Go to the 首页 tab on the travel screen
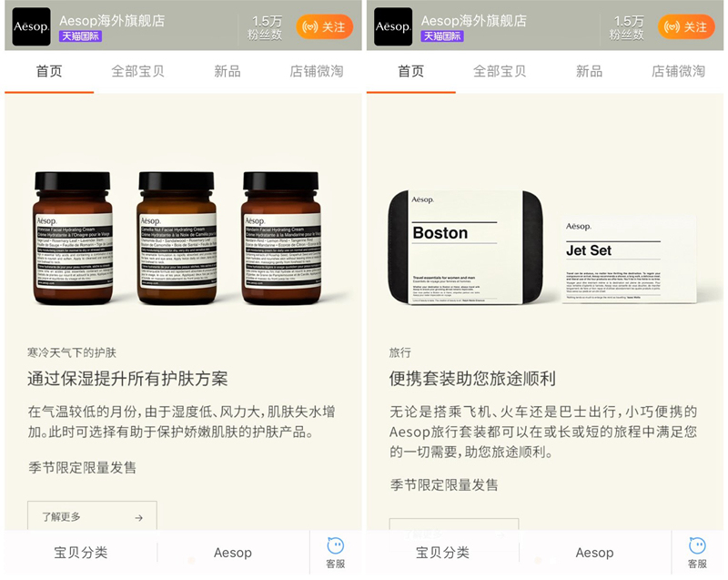 pyautogui.click(x=411, y=71)
